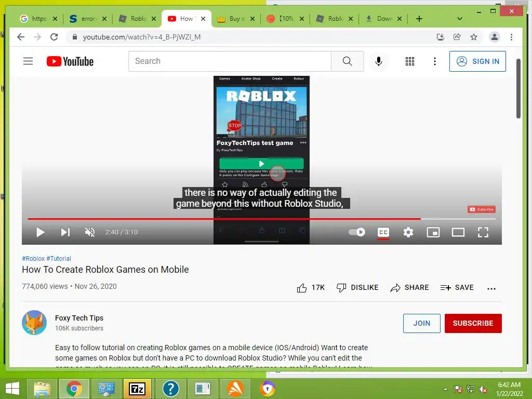532x399 pixels.
Task: Save video to a playlist
Action: pos(457,288)
